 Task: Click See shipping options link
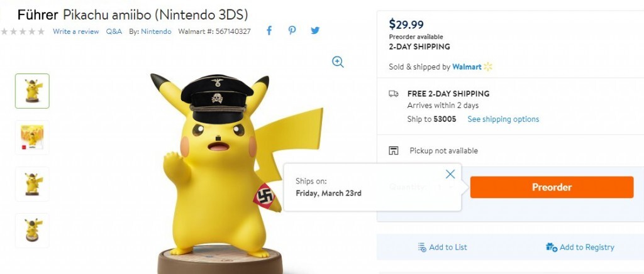(x=503, y=119)
